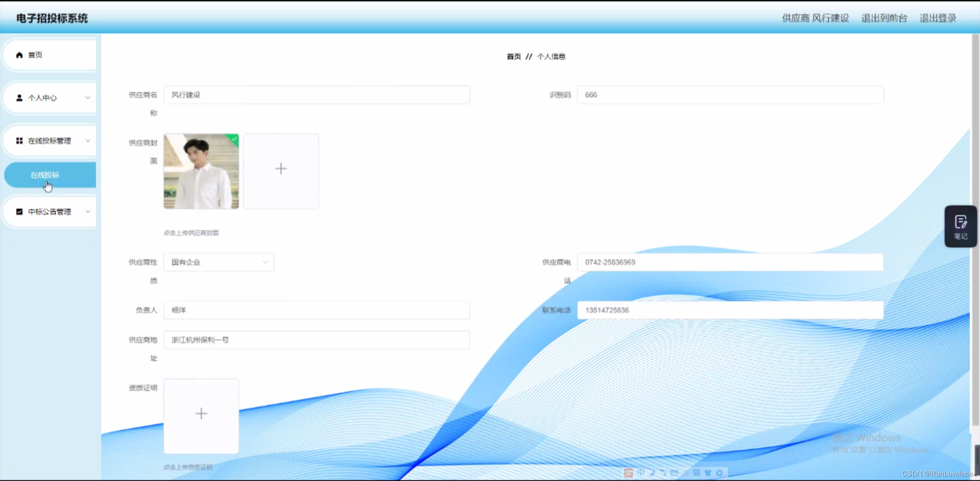
Task: Expand the 个人中心 chevron
Action: (88, 97)
